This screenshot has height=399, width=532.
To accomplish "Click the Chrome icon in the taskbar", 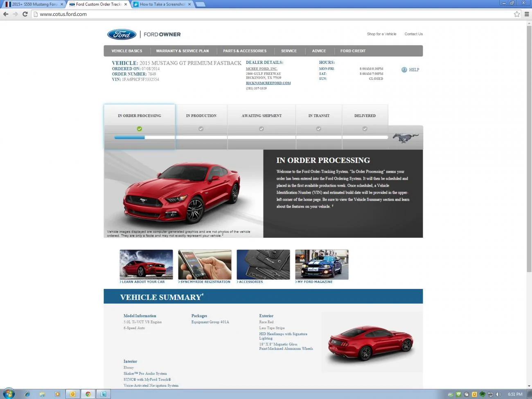I will (88, 394).
